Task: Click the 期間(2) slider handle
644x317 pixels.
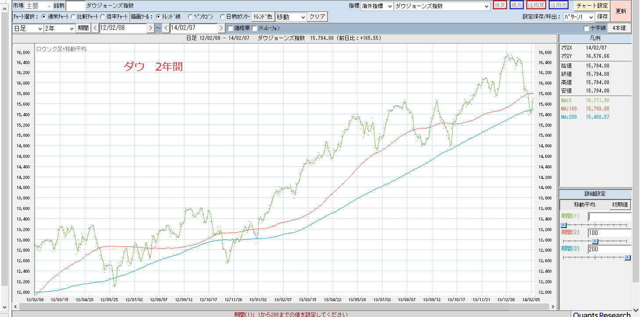Action: pyautogui.click(x=595, y=241)
